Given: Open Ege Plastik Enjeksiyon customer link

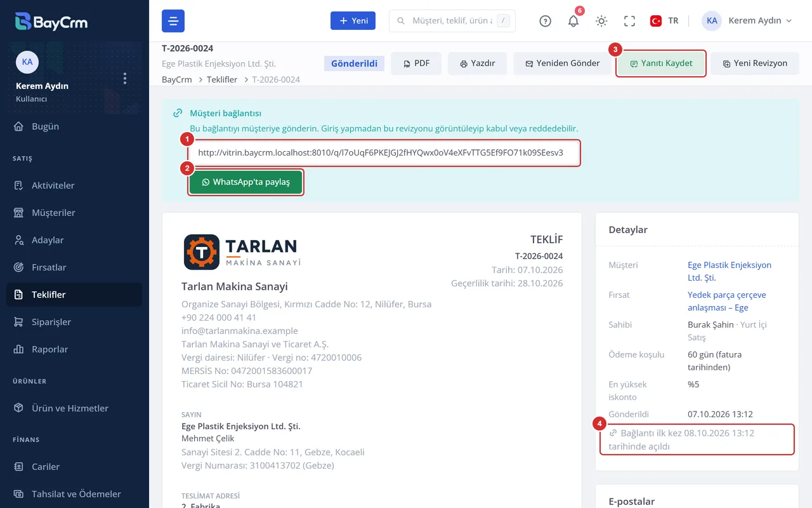Looking at the screenshot, I should 730,271.
